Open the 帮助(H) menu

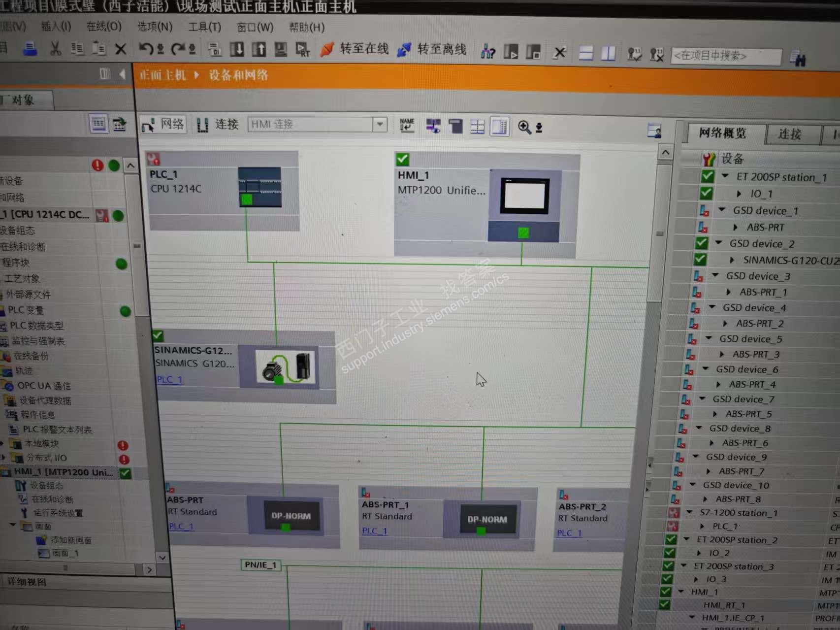(x=306, y=28)
